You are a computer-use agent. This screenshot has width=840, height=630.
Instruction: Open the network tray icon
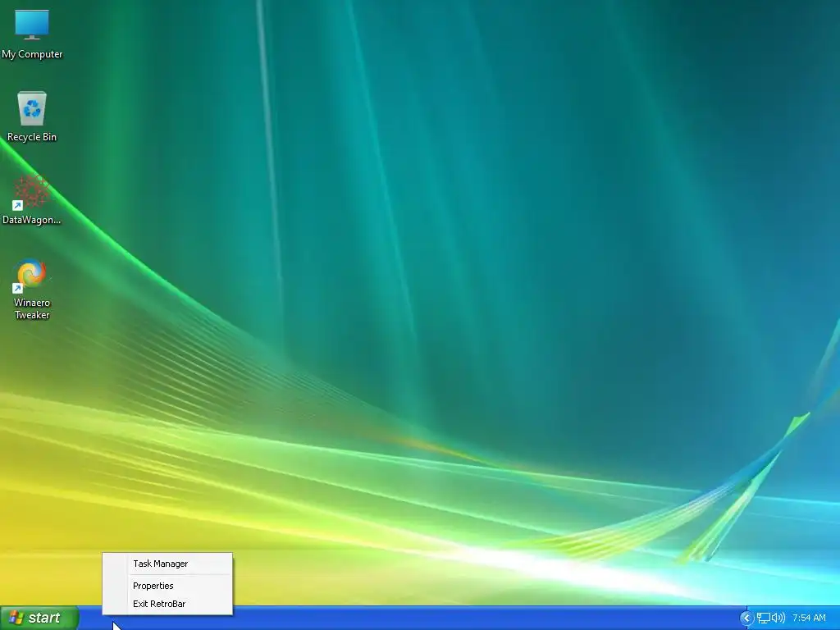pos(763,619)
